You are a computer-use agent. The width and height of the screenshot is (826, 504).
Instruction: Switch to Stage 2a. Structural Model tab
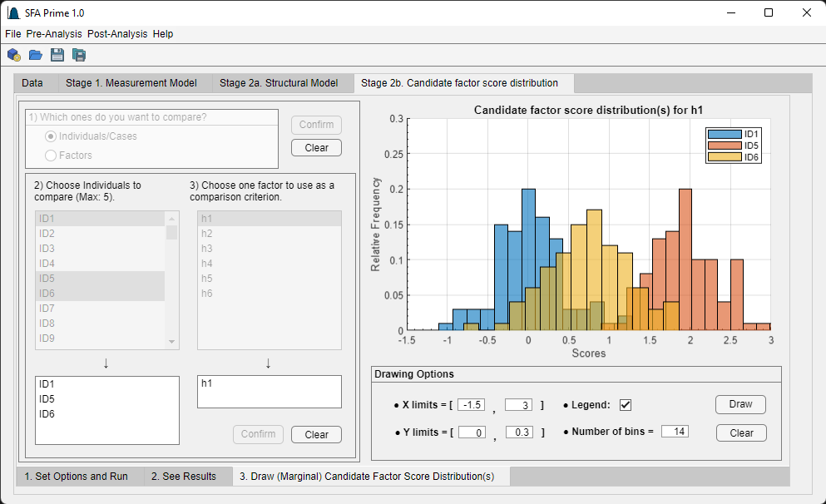279,83
